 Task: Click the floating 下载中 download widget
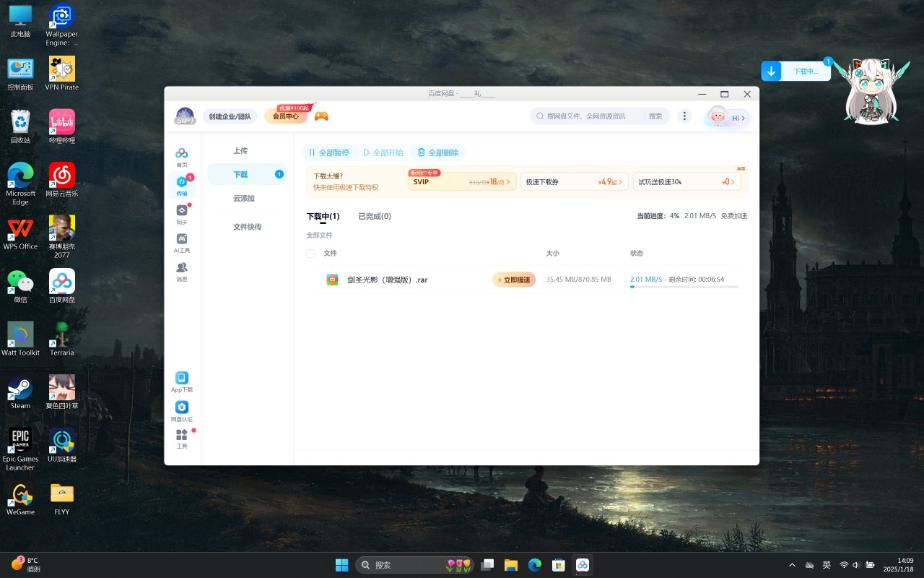point(796,71)
